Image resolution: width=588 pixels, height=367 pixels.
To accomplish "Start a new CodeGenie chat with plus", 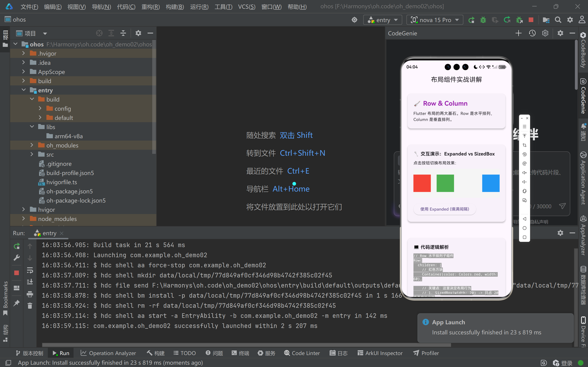I will pyautogui.click(x=518, y=33).
